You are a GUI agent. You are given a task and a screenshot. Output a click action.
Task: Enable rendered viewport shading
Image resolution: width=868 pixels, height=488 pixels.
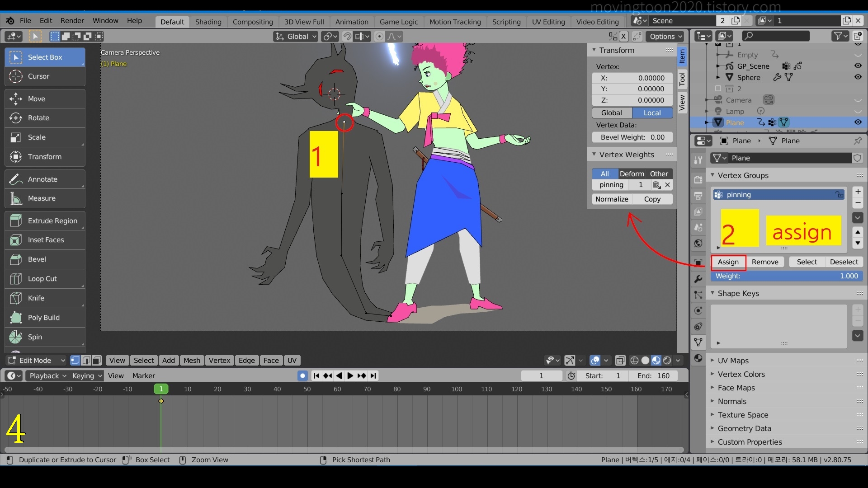pos(667,361)
